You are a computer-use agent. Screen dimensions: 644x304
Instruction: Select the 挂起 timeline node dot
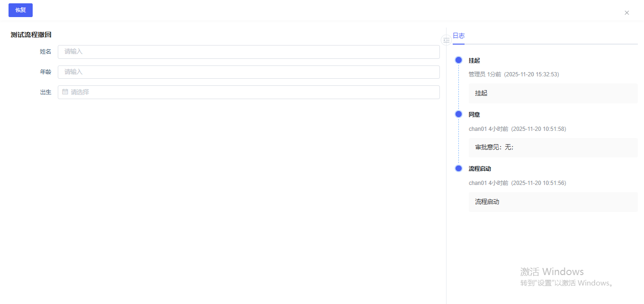click(x=458, y=60)
